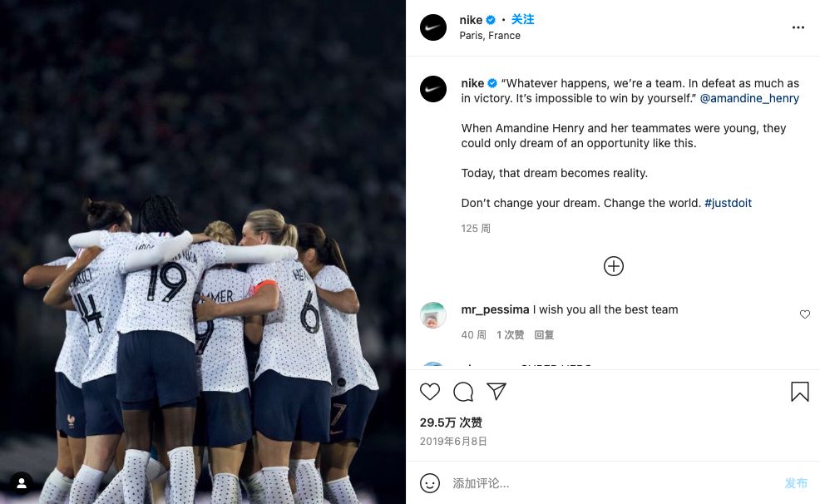Viewport: 820px width, 504px height.
Task: Open the #justdoit hashtag
Action: coord(728,203)
